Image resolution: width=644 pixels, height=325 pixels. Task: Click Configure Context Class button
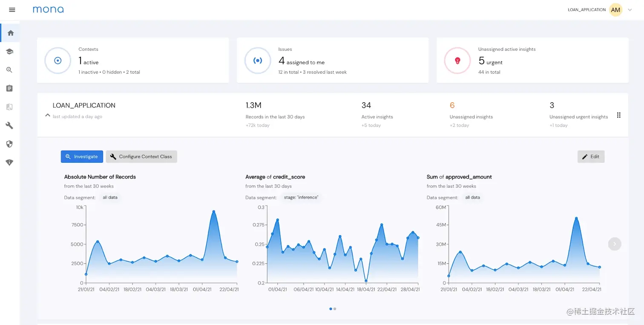141,156
